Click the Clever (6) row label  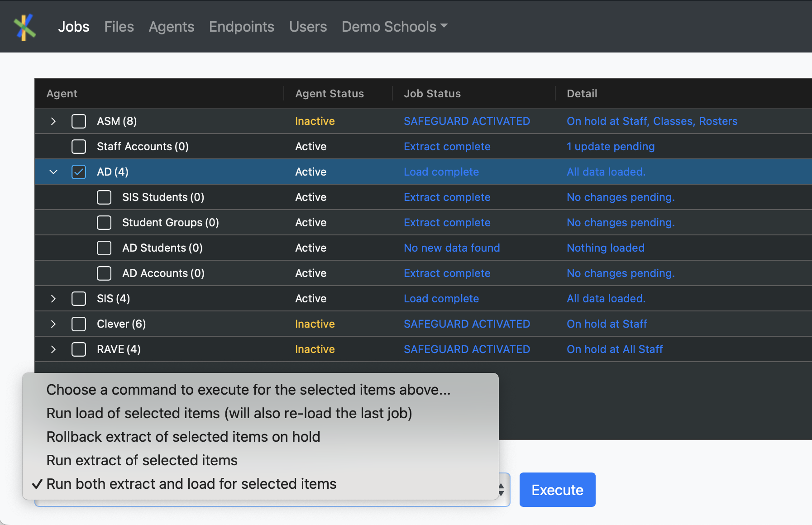coord(121,324)
